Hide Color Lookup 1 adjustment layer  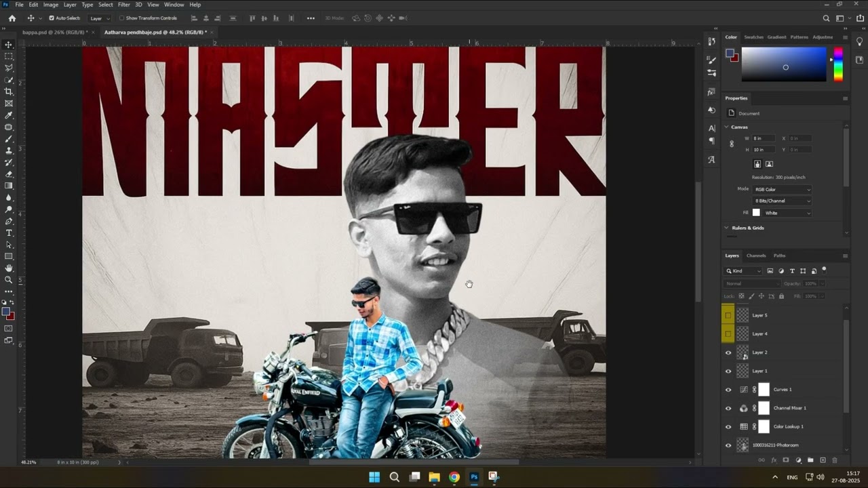pyautogui.click(x=728, y=427)
